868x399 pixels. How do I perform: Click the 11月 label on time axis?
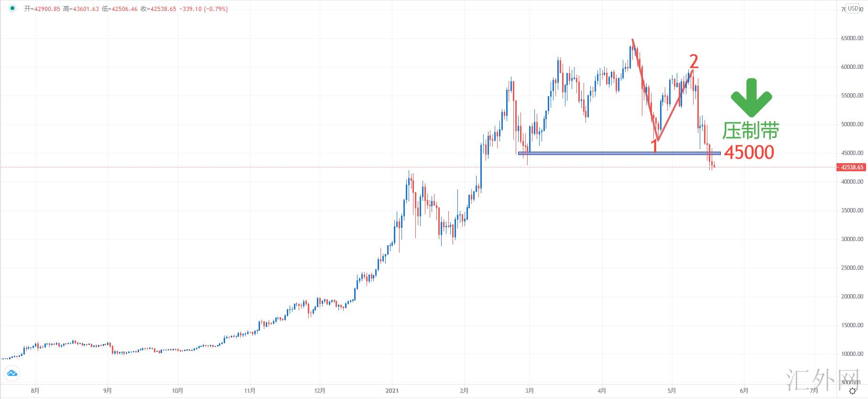[x=250, y=391]
